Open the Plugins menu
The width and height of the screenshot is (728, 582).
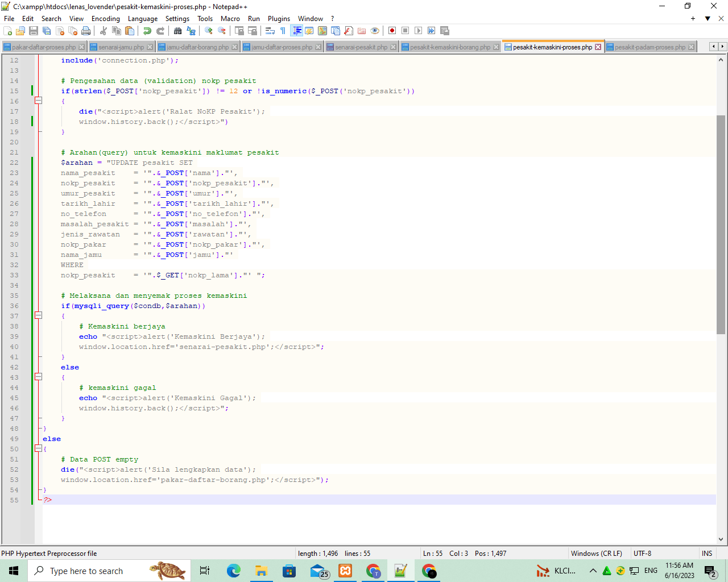(x=279, y=19)
